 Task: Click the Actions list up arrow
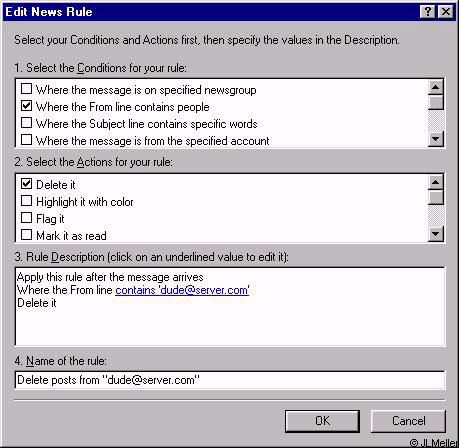pos(436,182)
